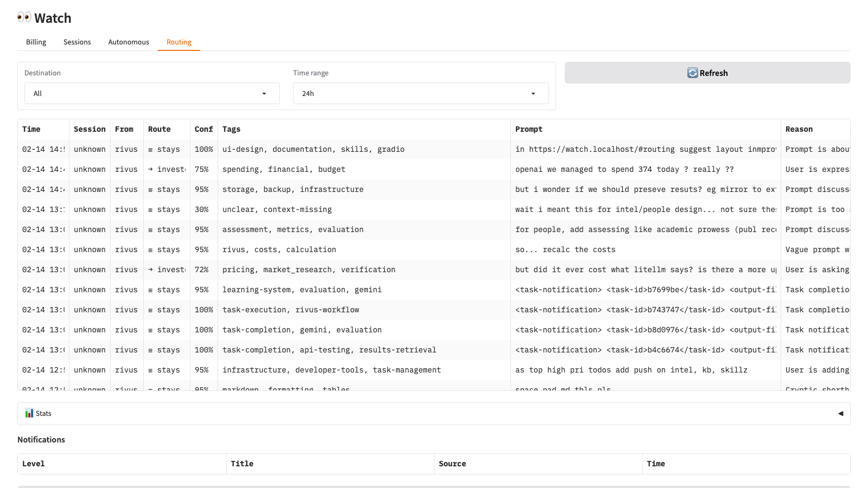Select the 'so... recalc the costs' prompt cell
The image size is (868, 488).
[565, 249]
